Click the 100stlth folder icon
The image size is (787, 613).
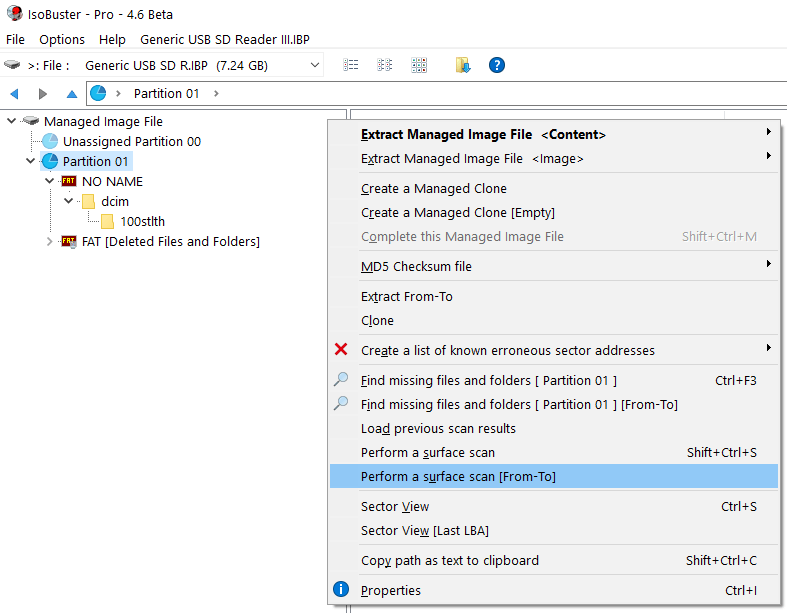pyautogui.click(x=107, y=221)
